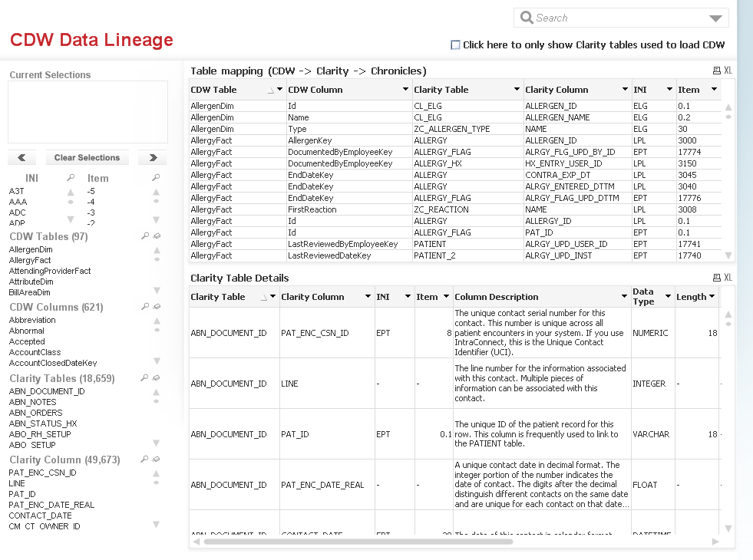Search the CDW Columns list
The height and width of the screenshot is (560, 753).
coord(145,307)
